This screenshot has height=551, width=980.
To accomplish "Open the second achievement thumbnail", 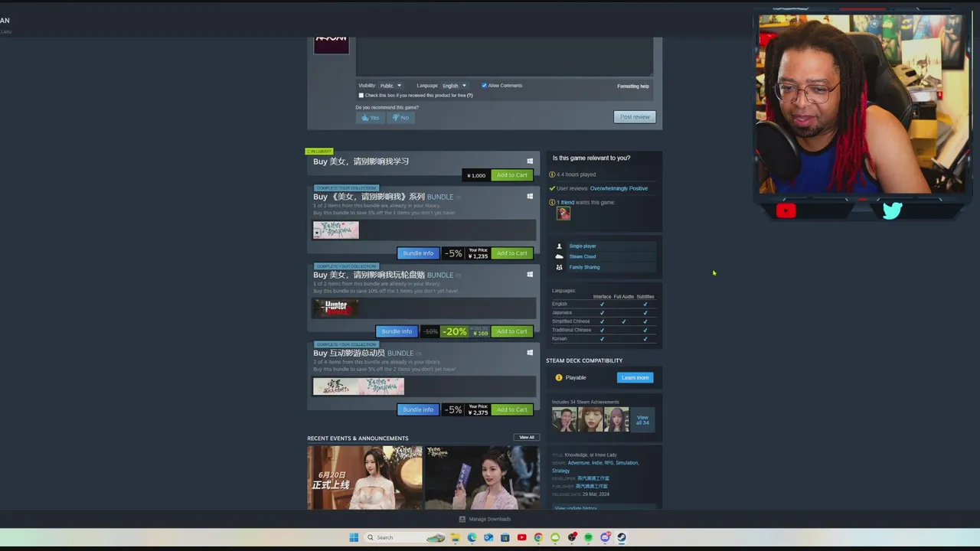I will tap(590, 419).
